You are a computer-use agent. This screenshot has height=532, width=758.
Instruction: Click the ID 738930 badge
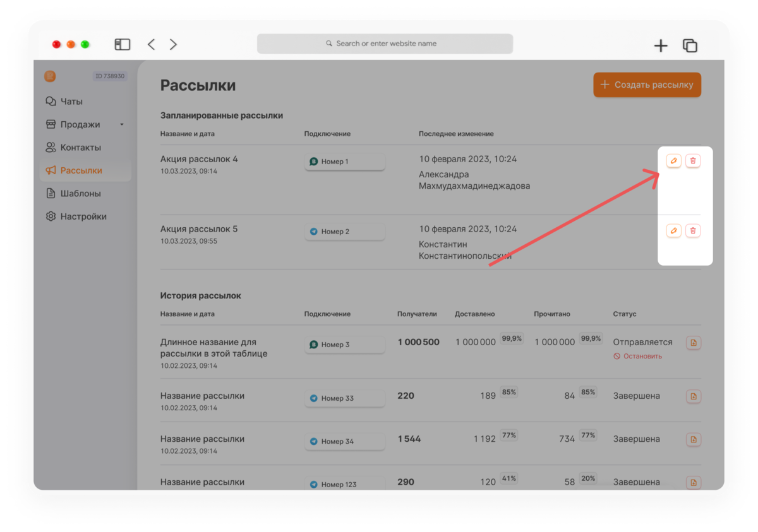click(x=111, y=76)
